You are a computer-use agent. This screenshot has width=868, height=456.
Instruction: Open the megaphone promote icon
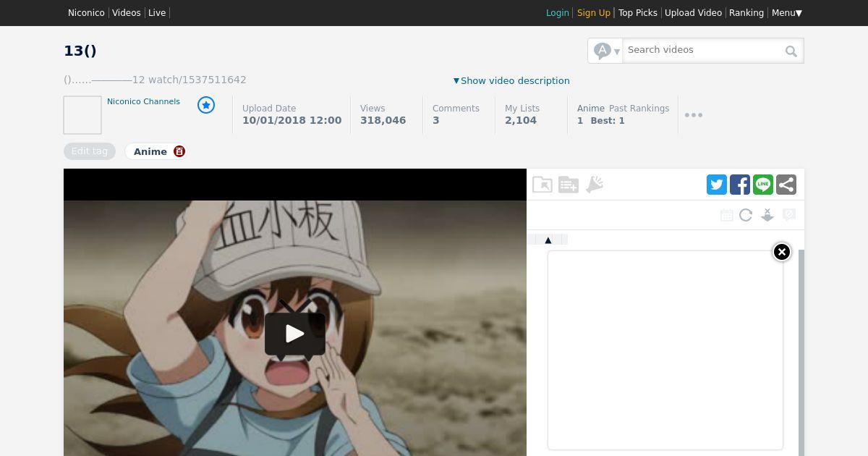pyautogui.click(x=595, y=185)
